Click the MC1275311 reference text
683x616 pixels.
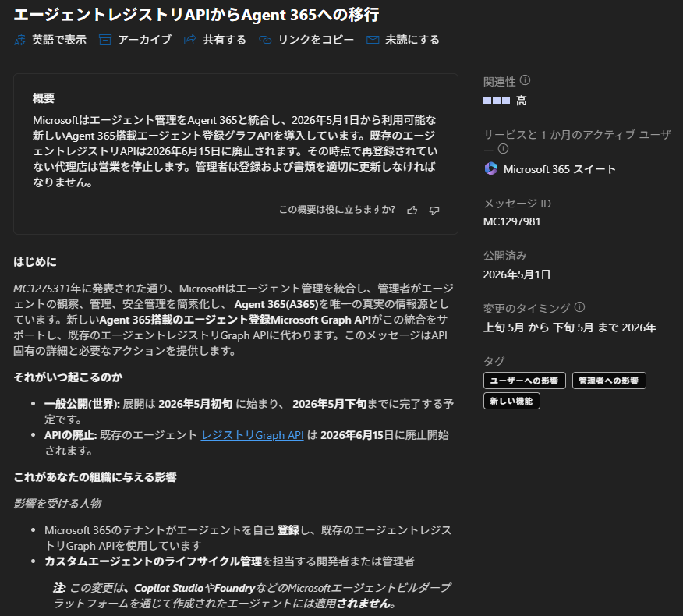(42, 289)
